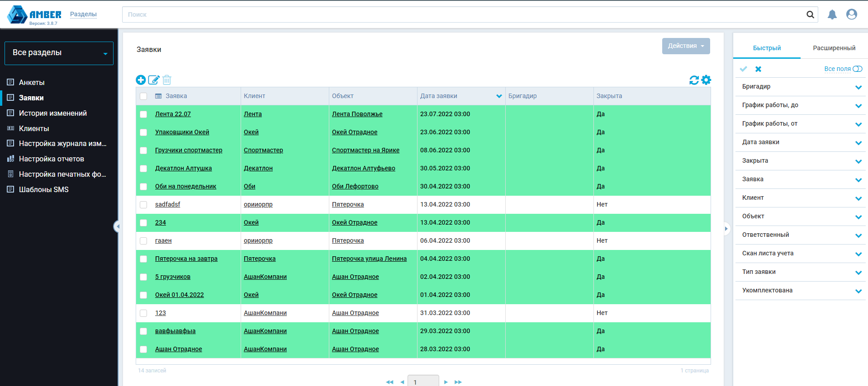Image resolution: width=868 pixels, height=386 pixels.
Task: Toggle the 'Все поля' switch
Action: [857, 69]
